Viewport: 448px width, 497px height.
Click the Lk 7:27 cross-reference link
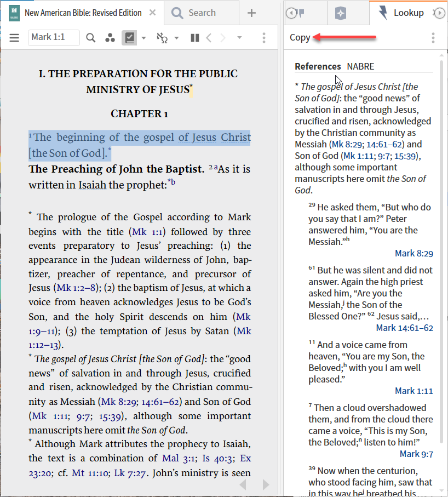click(130, 473)
